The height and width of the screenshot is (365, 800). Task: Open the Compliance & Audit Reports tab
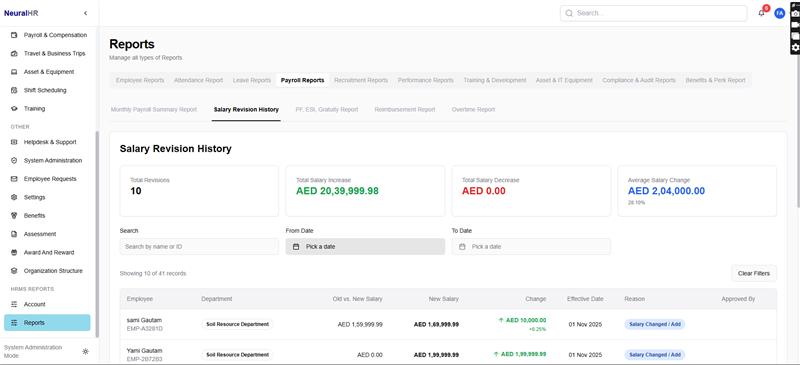[639, 80]
